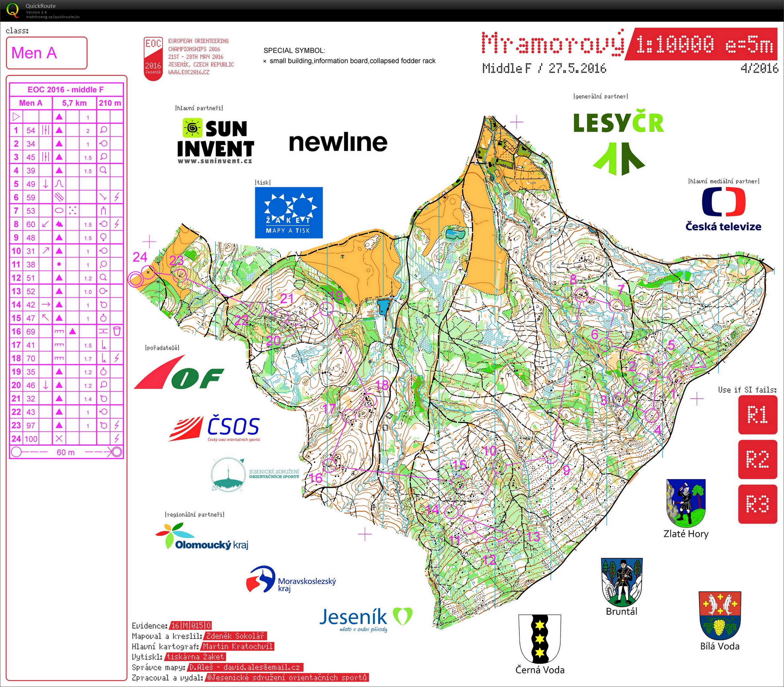Viewport: 784px width, 687px height.
Task: Click the Olomoucký kraj logo
Action: pyautogui.click(x=202, y=536)
